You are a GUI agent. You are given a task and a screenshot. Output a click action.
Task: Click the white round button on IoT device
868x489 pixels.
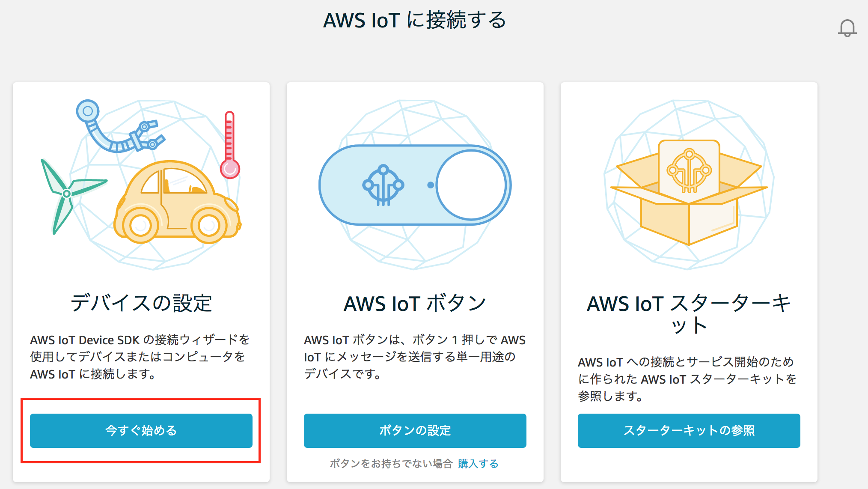tap(471, 185)
